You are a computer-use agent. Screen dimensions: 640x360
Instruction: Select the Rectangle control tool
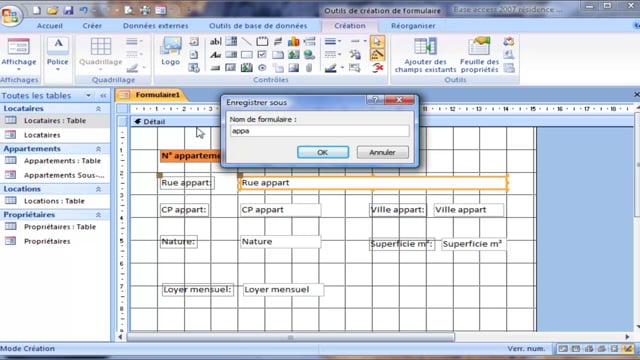[x=247, y=55]
